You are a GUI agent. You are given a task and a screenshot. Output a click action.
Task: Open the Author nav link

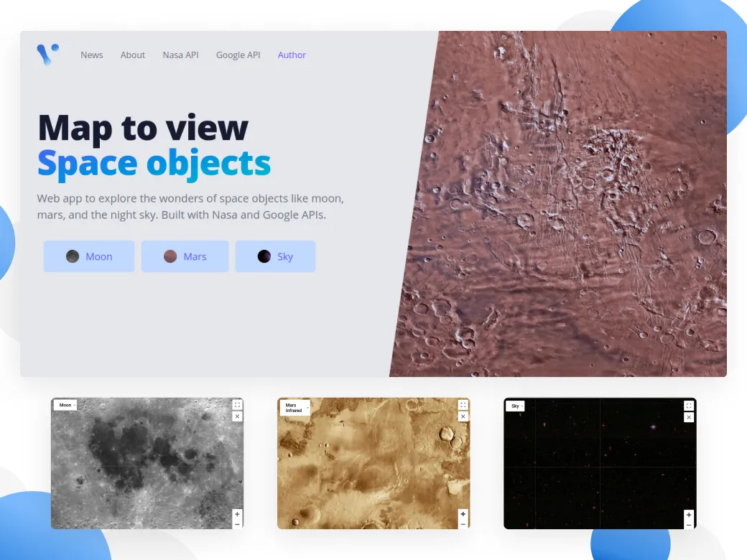pyautogui.click(x=292, y=55)
